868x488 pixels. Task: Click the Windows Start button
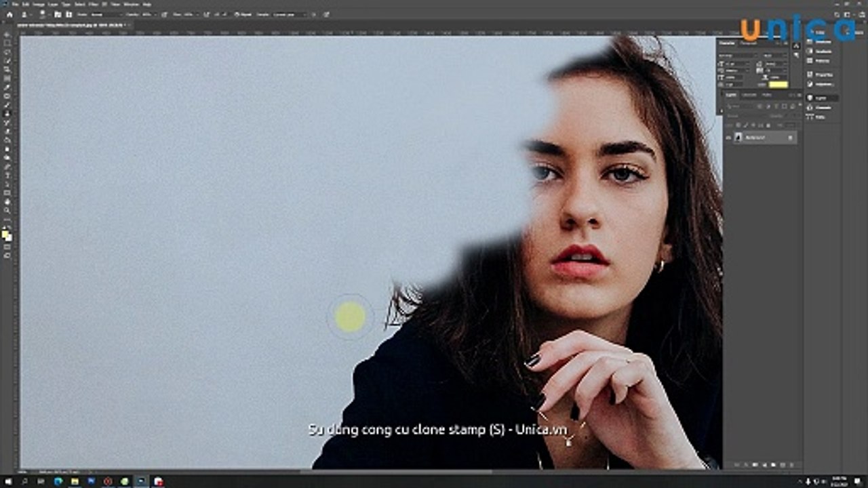click(8, 481)
